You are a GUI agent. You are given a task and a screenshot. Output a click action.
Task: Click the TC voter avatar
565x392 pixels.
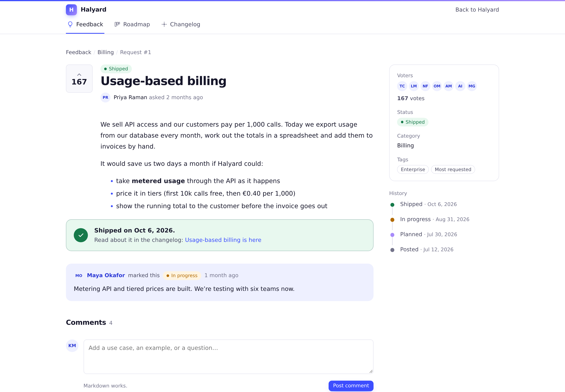[402, 86]
